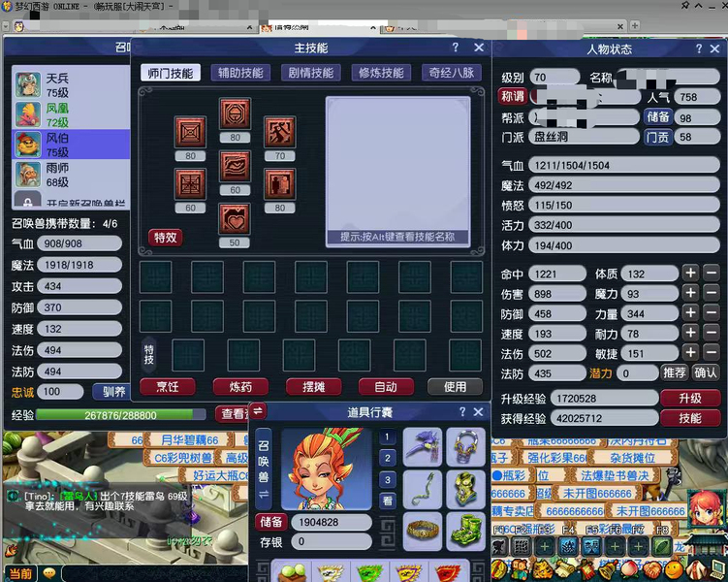
Task: Click the character portrait in 道具行囊
Action: (326, 469)
